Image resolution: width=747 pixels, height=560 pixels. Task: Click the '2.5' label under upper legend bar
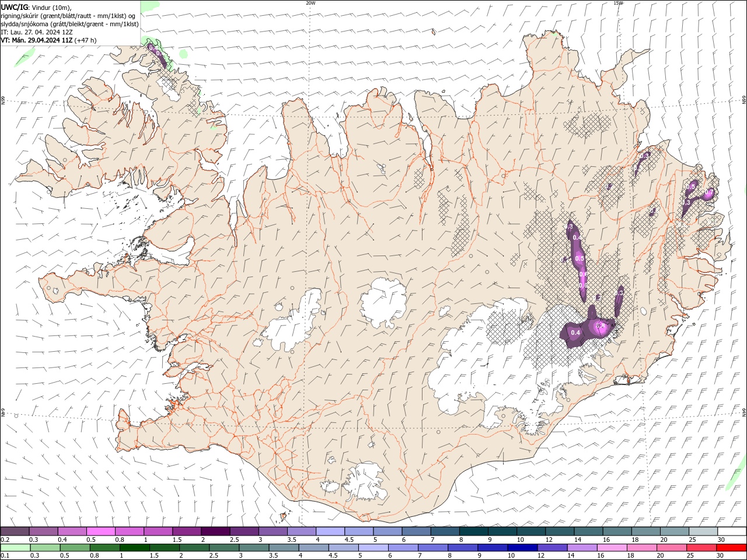click(234, 540)
